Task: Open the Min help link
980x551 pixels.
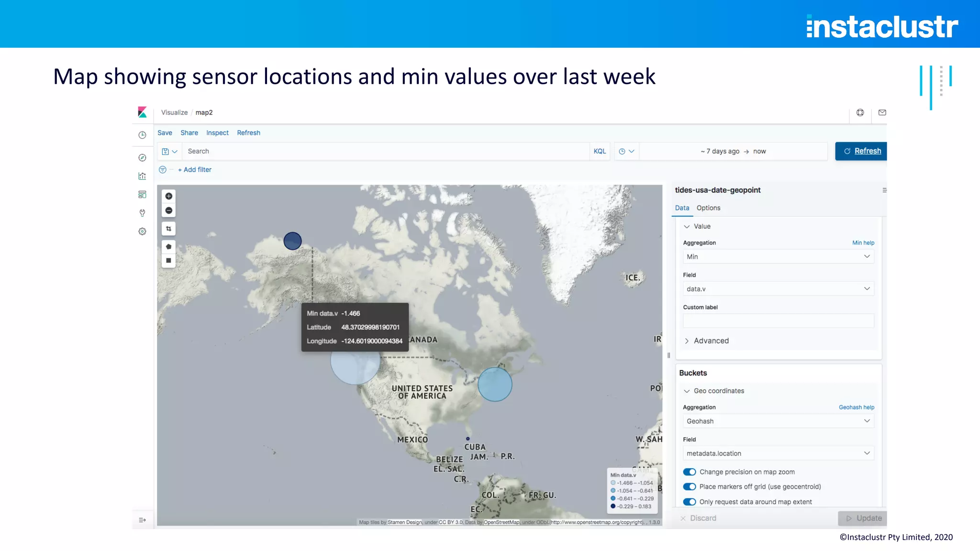Action: 863,243
